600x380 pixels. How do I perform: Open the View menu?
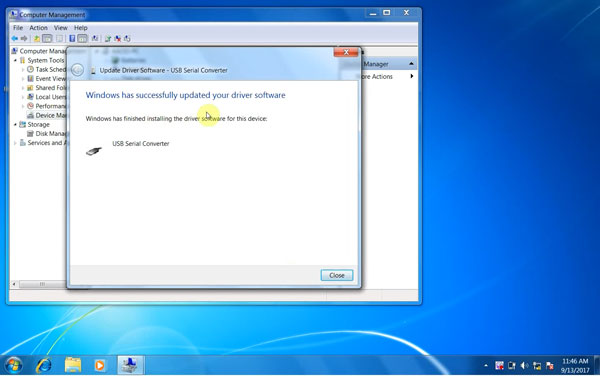[60, 28]
